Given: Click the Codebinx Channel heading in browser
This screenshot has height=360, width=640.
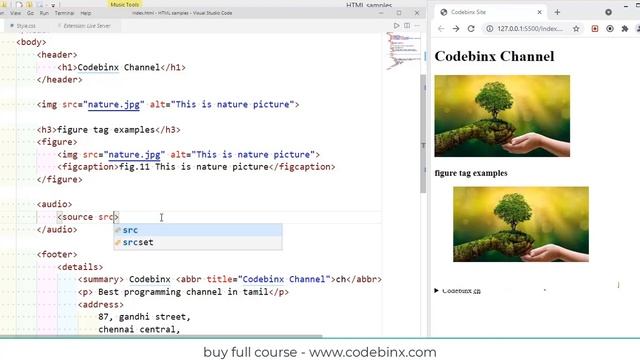Looking at the screenshot, I should (x=494, y=56).
